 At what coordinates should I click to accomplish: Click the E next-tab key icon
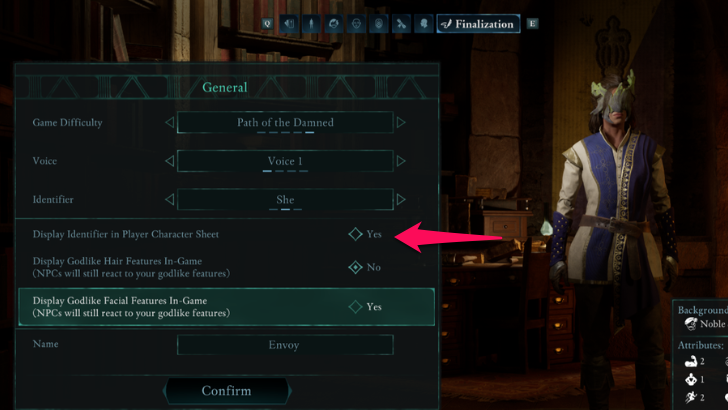tap(533, 24)
